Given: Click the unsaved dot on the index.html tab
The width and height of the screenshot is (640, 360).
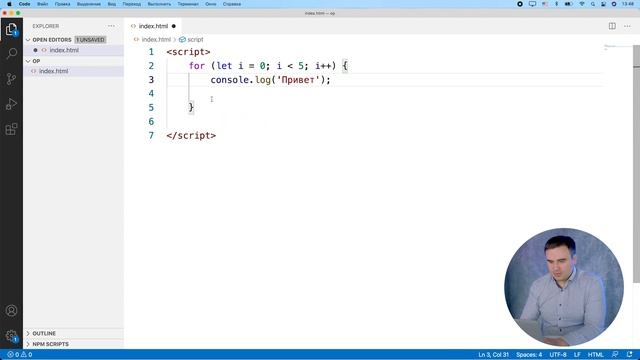Looking at the screenshot, I should click(174, 26).
